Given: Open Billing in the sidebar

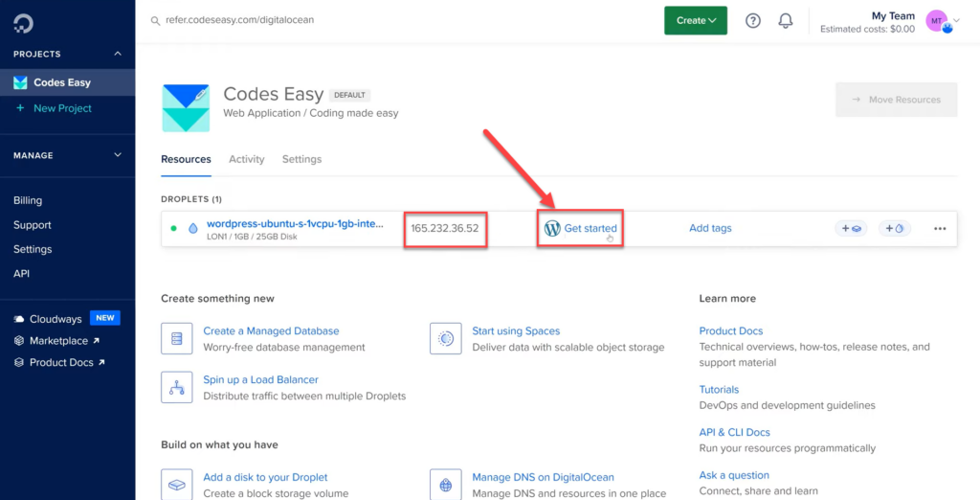Looking at the screenshot, I should (28, 200).
